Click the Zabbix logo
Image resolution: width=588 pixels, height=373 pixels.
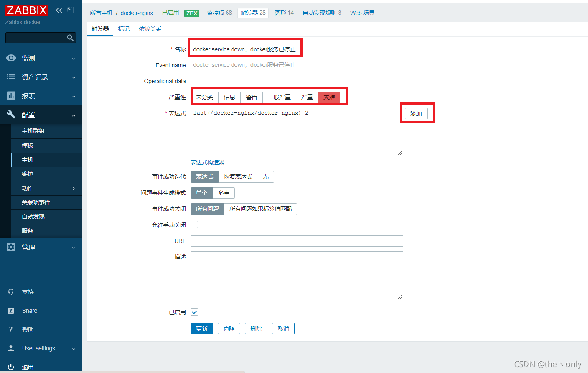27,10
